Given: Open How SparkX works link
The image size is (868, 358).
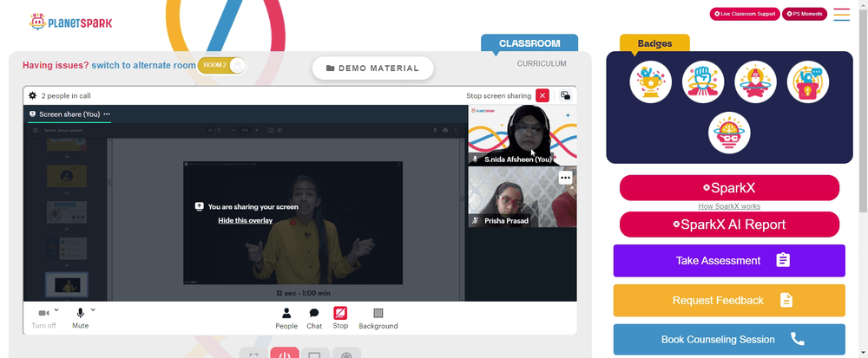Looking at the screenshot, I should point(729,206).
